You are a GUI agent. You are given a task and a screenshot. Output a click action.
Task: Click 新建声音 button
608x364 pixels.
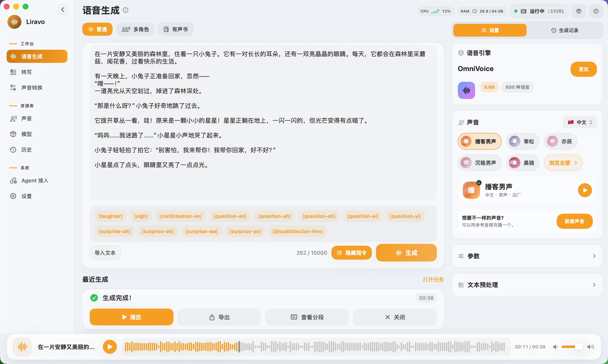(x=574, y=221)
